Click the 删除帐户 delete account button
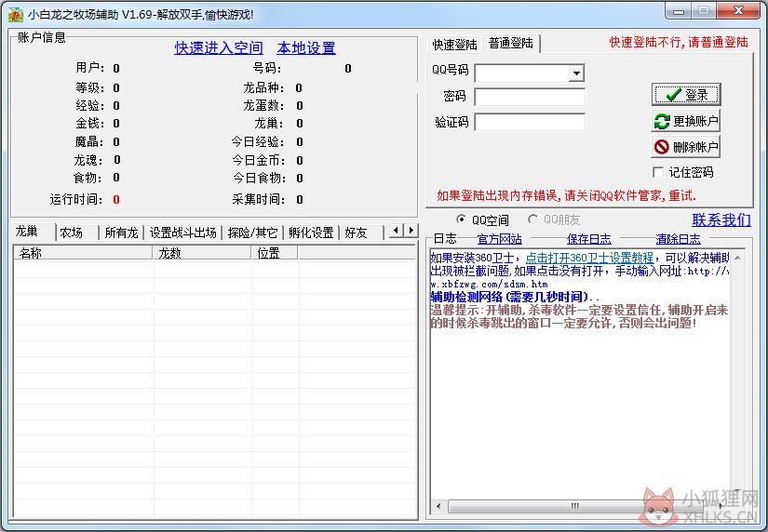This screenshot has height=532, width=768. tap(686, 147)
